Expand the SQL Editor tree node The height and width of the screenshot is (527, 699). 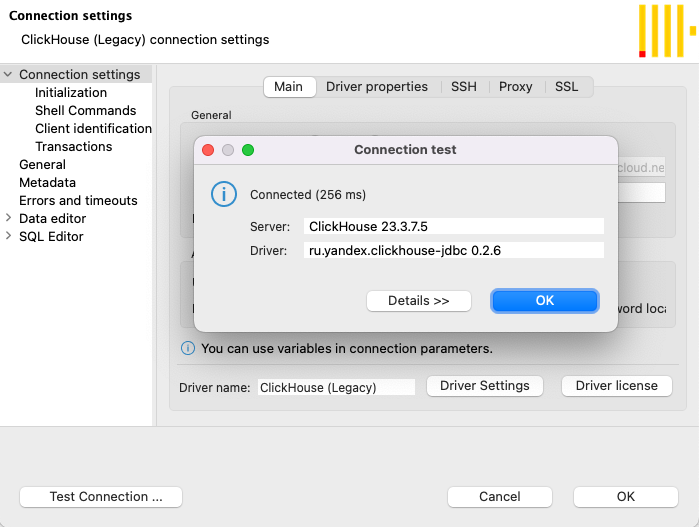8,235
